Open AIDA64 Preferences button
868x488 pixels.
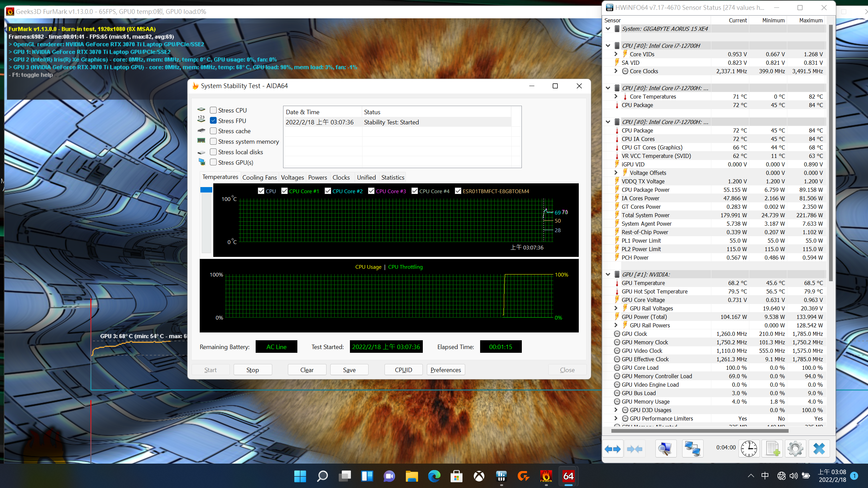tap(446, 370)
